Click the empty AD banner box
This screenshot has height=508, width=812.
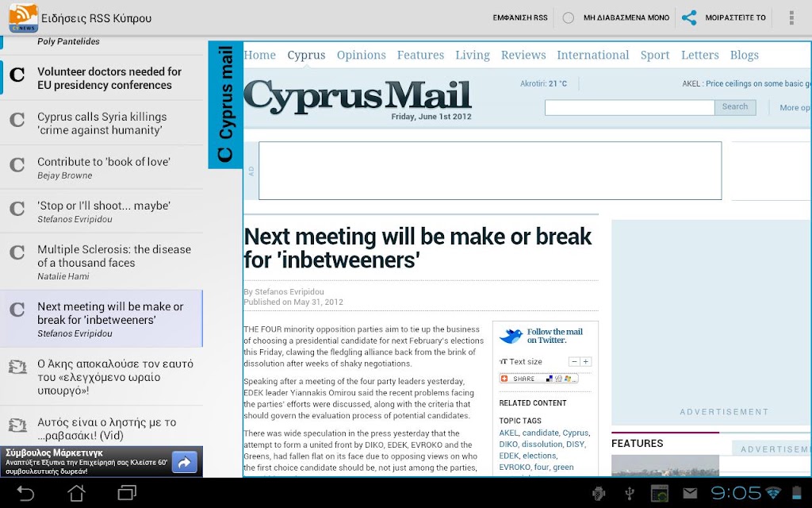pyautogui.click(x=490, y=171)
